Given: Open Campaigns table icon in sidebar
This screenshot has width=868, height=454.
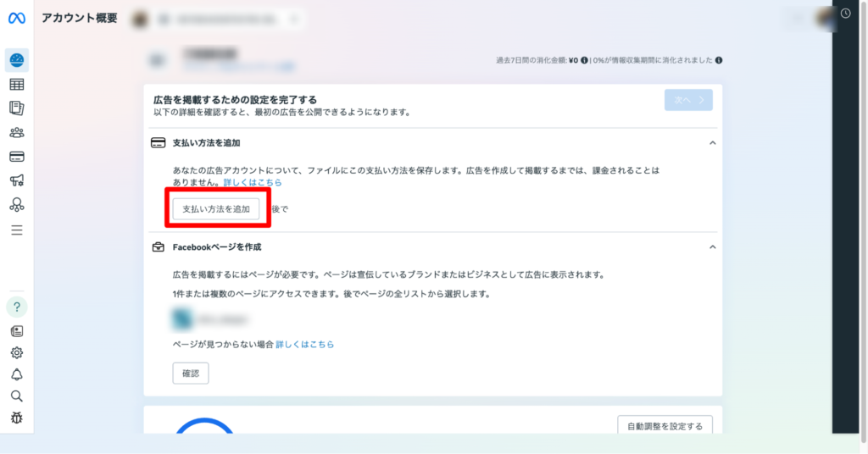Looking at the screenshot, I should pos(16,84).
